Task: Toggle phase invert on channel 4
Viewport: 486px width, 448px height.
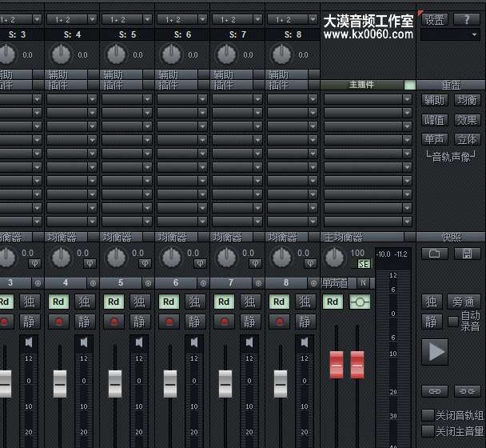Action: pos(90,264)
